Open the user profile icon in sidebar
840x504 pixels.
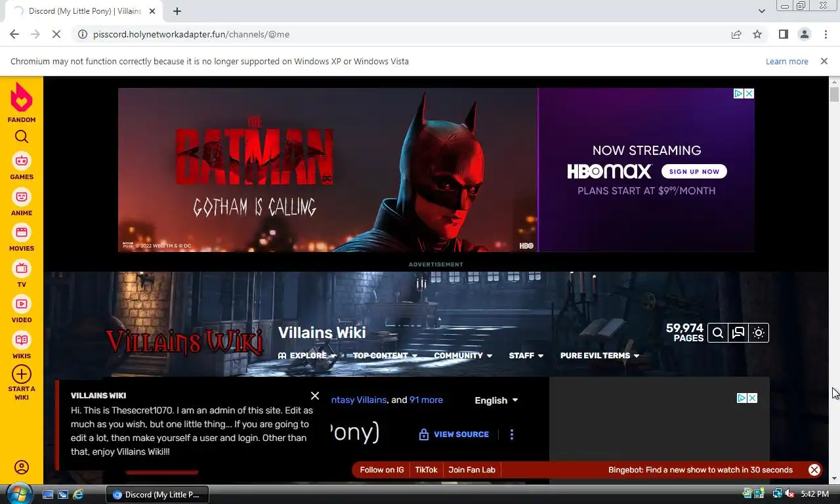(x=22, y=467)
